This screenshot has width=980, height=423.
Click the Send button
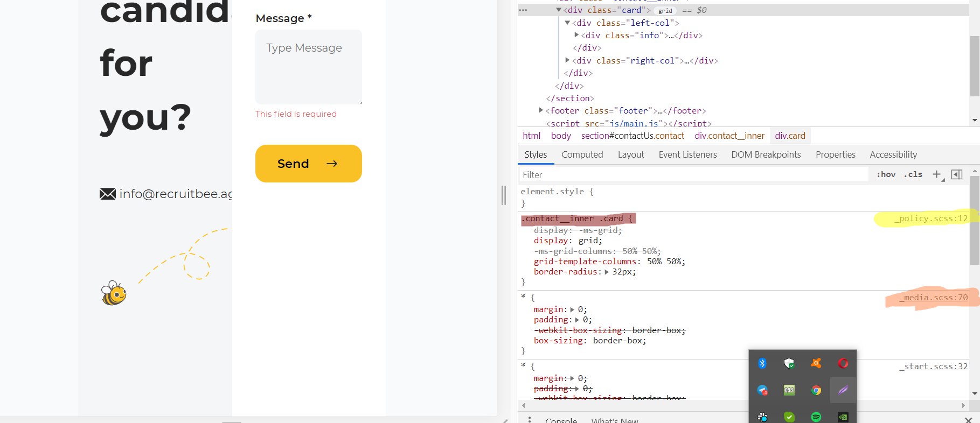tap(308, 164)
